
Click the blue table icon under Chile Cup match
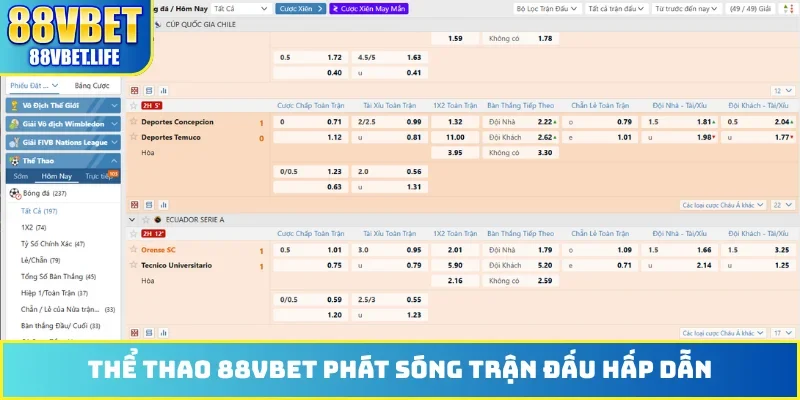(x=149, y=91)
